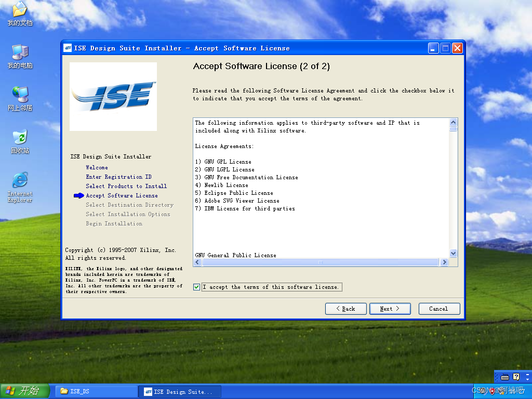The width and height of the screenshot is (532, 399).
Task: Open the 网上邻居 desktop icon
Action: [x=20, y=99]
